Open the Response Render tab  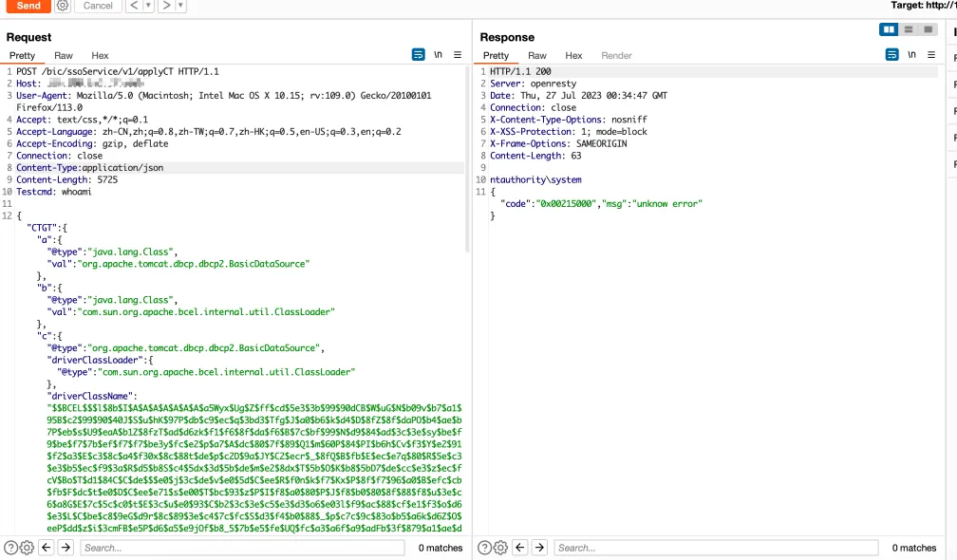point(616,55)
